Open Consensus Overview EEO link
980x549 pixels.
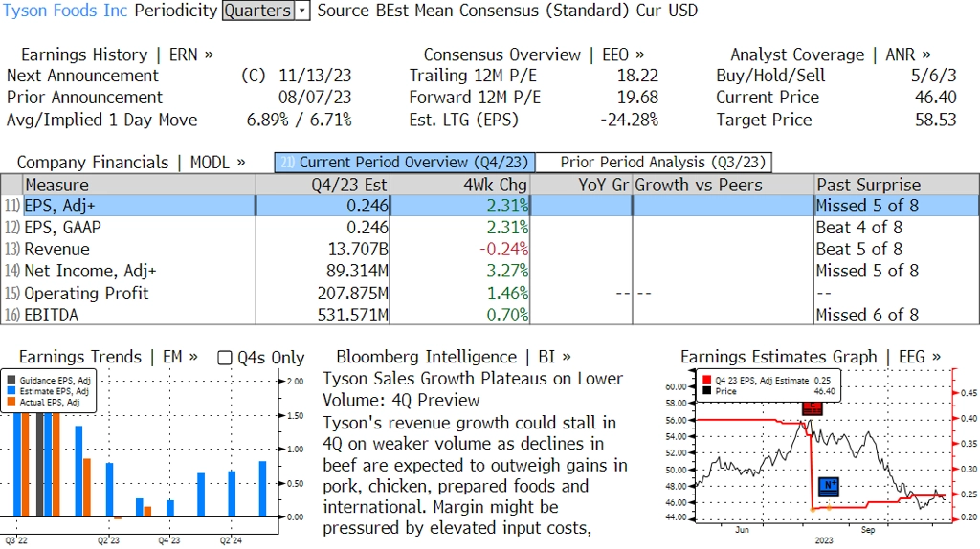point(534,55)
